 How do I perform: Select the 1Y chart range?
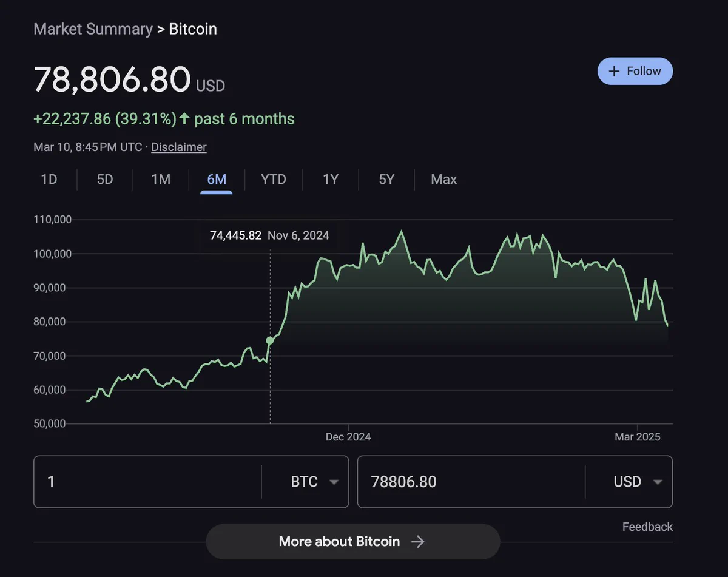click(331, 180)
